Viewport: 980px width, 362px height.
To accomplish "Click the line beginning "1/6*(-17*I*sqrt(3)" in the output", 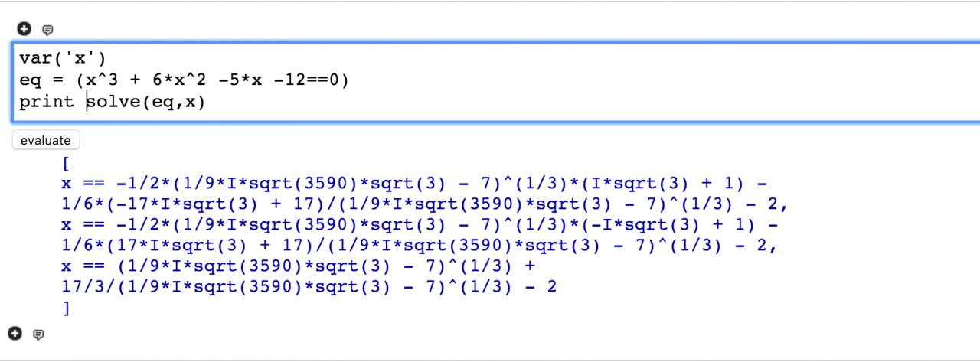I will (x=425, y=205).
